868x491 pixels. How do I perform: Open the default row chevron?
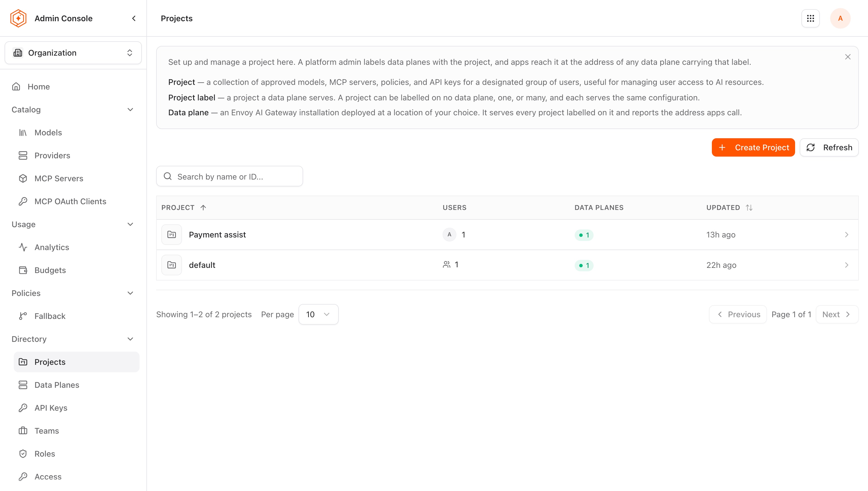[x=846, y=265]
